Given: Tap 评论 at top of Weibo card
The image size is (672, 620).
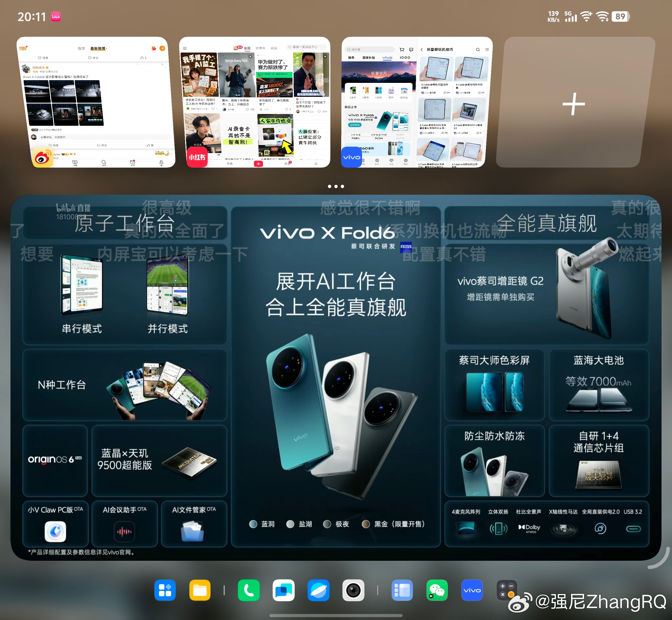Looking at the screenshot, I should (93, 58).
